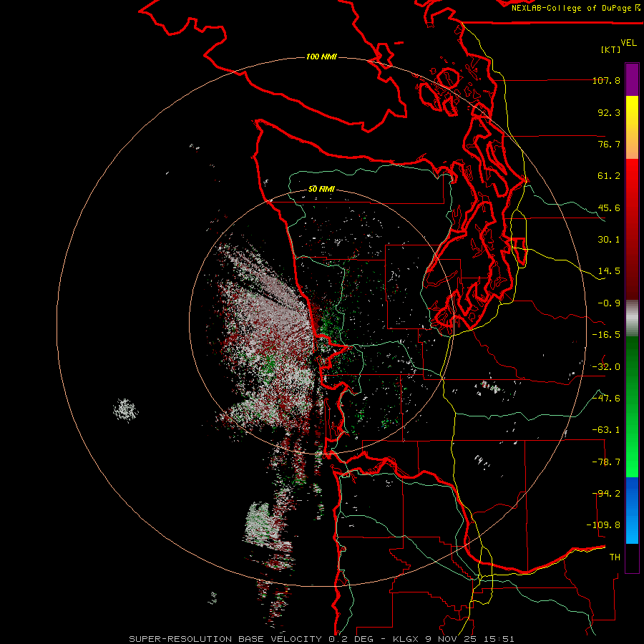Select the -32.0 velocity scale value
The image size is (644, 644).
606,367
